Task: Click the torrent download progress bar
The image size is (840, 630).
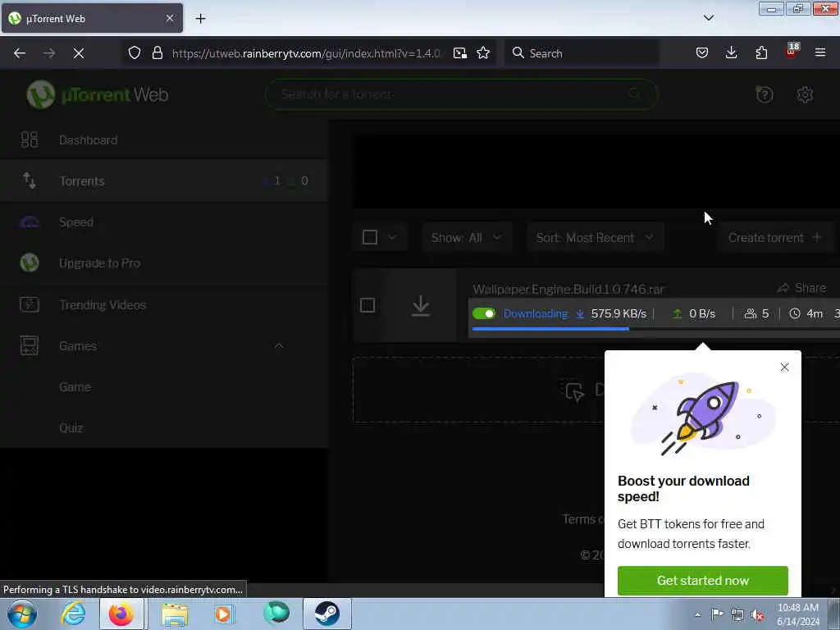Action: click(655, 329)
